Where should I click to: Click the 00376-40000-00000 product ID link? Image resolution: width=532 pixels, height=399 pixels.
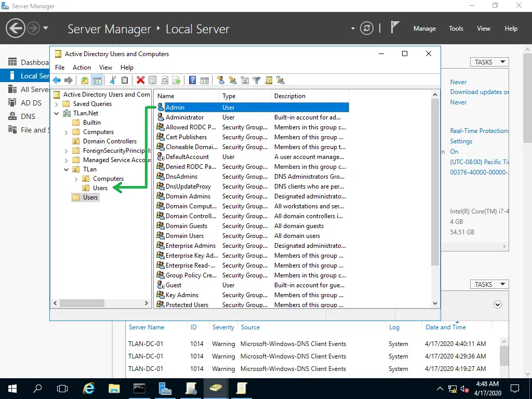point(480,172)
